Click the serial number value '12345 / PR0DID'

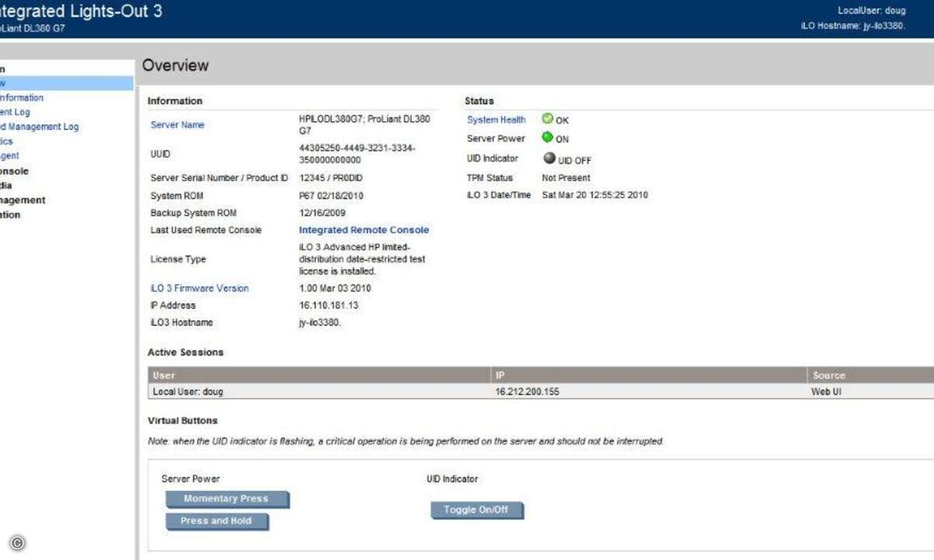point(331,178)
